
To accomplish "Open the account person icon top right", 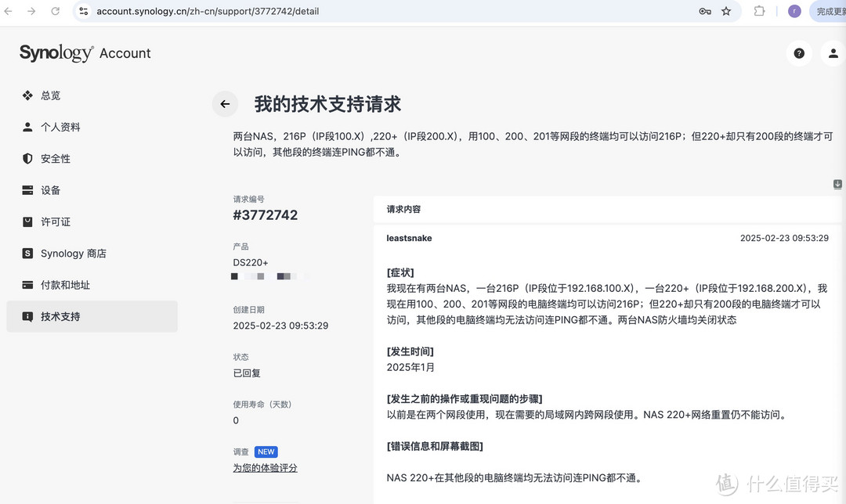I will (833, 52).
